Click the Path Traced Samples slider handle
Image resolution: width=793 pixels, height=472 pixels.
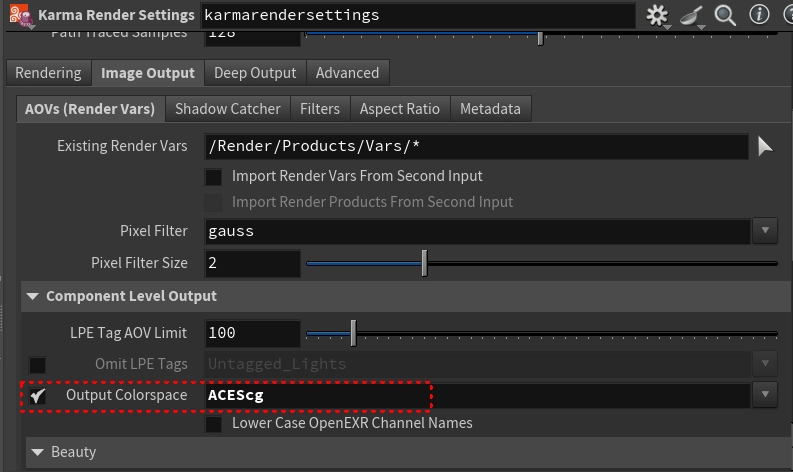(x=540, y=38)
